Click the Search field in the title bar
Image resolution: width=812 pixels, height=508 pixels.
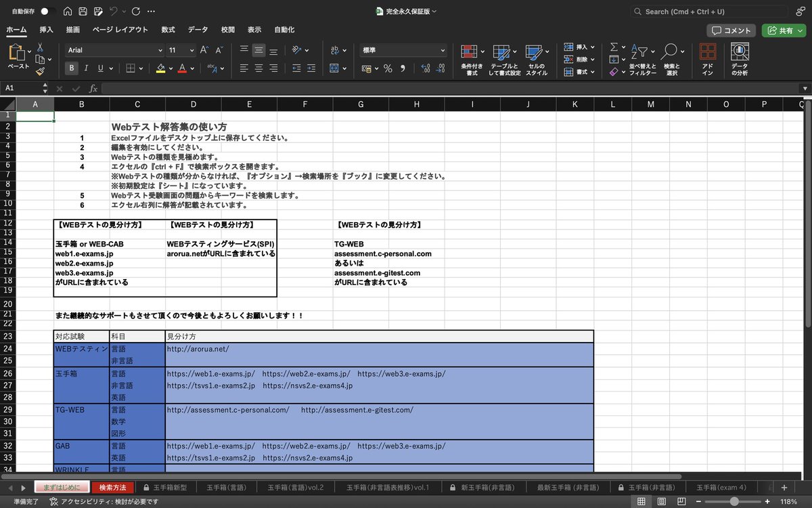pos(706,11)
